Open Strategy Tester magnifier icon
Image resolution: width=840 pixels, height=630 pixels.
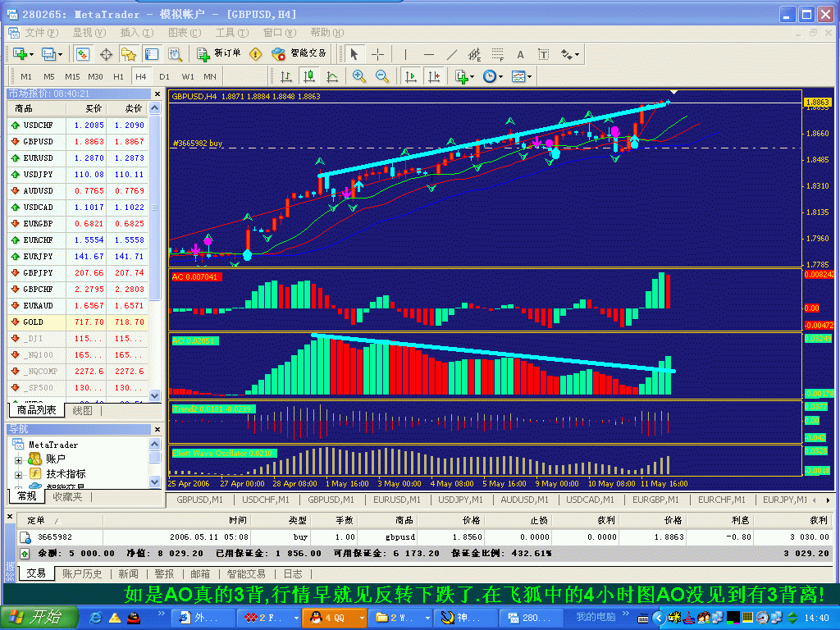click(x=176, y=54)
